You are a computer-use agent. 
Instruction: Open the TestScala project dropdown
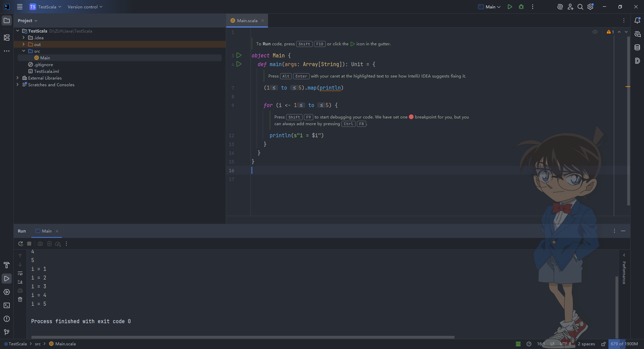coord(45,7)
